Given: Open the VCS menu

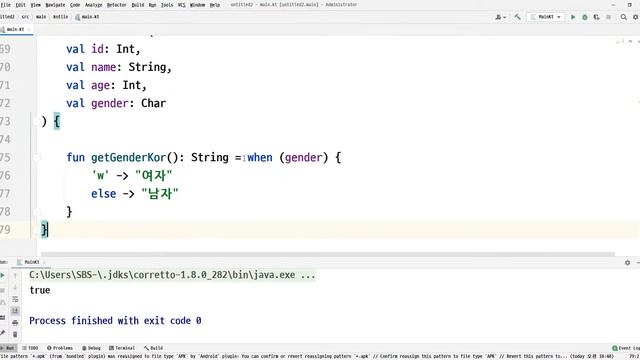Looking at the screenshot, I should tap(182, 5).
